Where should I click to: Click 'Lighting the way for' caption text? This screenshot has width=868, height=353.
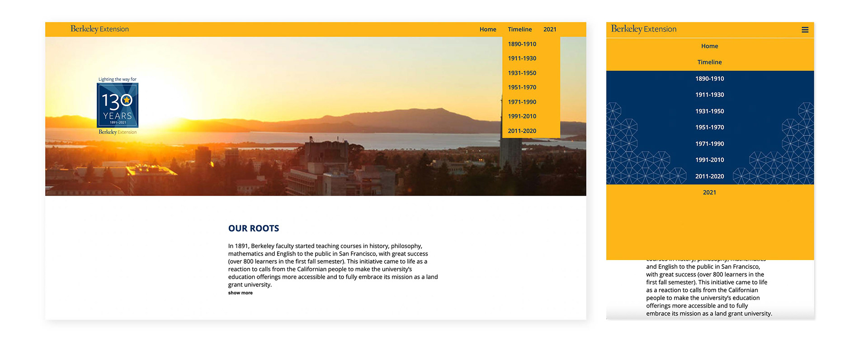[118, 79]
